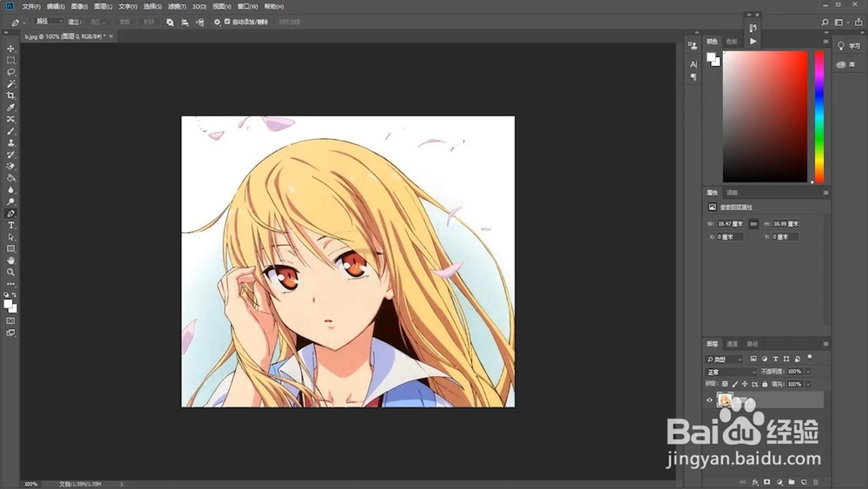Switch to the 路径 tab
Image resolution: width=868 pixels, height=489 pixels.
pos(753,344)
